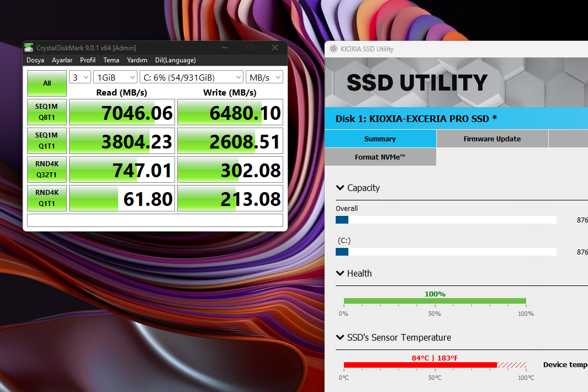Click the green 100% health bar
Image resolution: width=588 pixels, height=392 pixels.
click(435, 301)
